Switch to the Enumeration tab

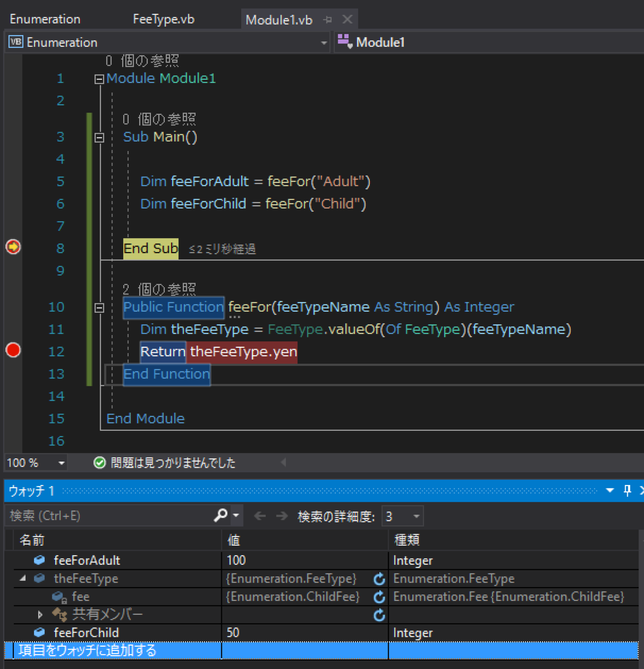(45, 19)
